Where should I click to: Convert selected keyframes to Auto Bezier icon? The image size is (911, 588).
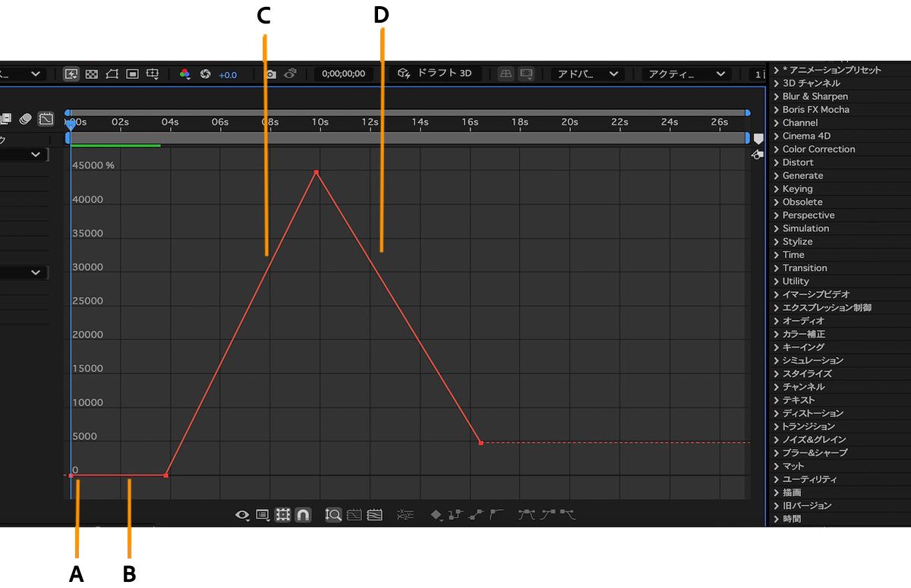pos(497,515)
